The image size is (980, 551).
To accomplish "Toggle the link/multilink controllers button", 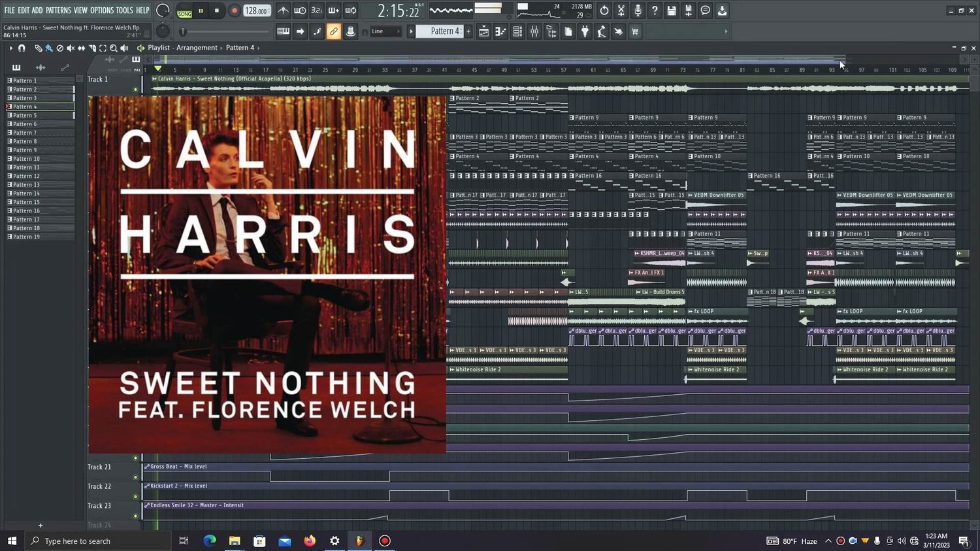I will pyautogui.click(x=334, y=31).
